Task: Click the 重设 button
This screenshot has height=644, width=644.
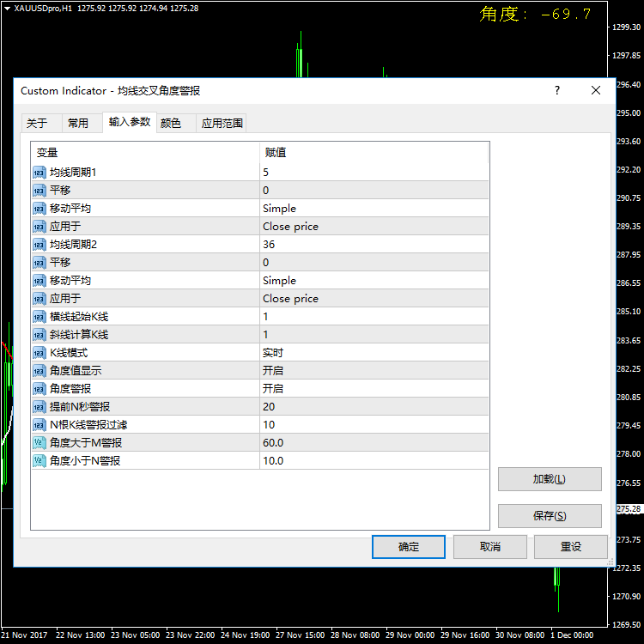Action: tap(571, 547)
